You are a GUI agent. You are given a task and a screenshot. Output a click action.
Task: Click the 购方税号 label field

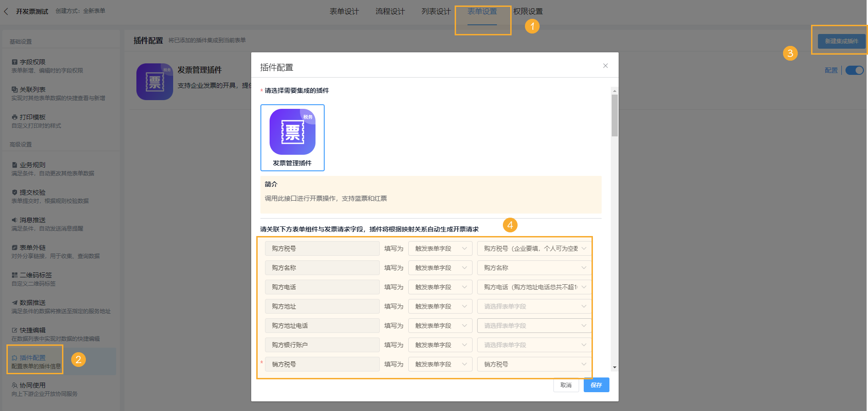pos(322,248)
